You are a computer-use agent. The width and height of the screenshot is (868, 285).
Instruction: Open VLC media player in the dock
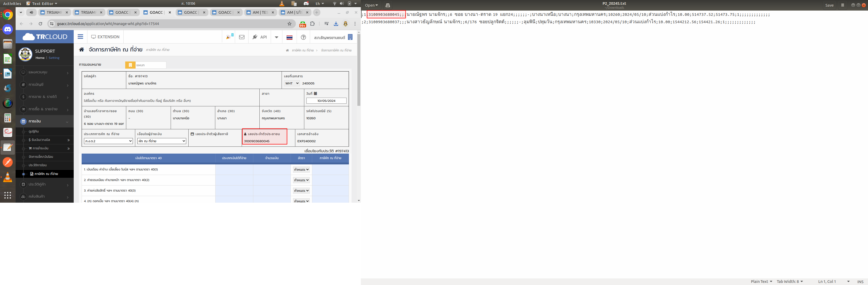pyautogui.click(x=7, y=177)
